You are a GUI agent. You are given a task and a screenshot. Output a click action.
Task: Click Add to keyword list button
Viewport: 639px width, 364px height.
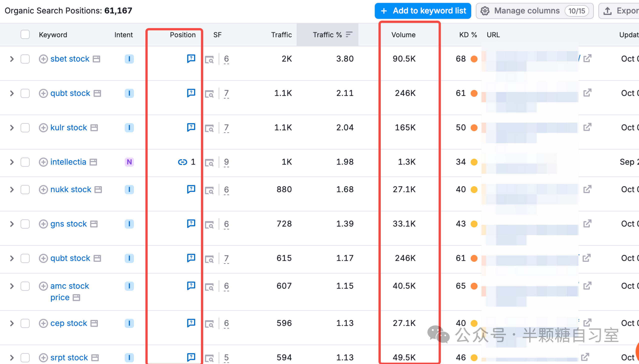423,11
